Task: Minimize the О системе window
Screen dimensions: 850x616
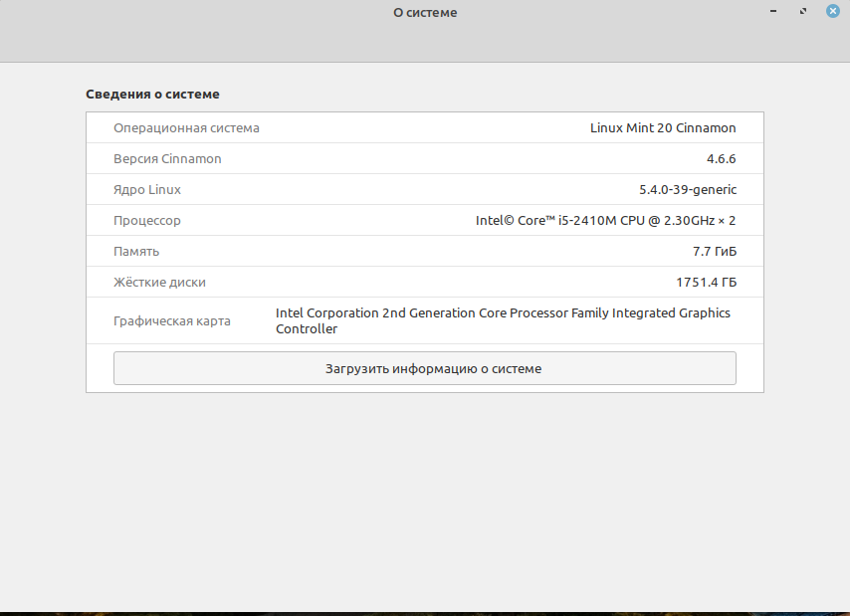Action: [x=773, y=11]
